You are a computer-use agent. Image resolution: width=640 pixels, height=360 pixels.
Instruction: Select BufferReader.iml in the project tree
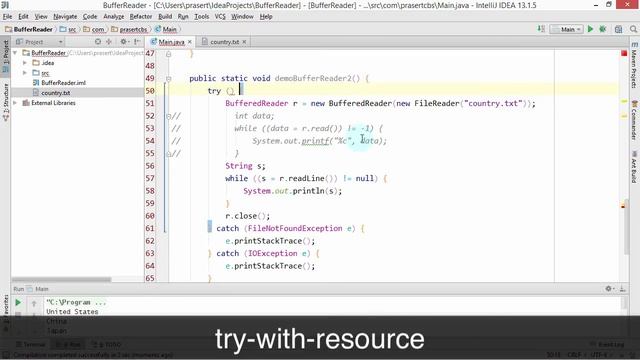63,83
